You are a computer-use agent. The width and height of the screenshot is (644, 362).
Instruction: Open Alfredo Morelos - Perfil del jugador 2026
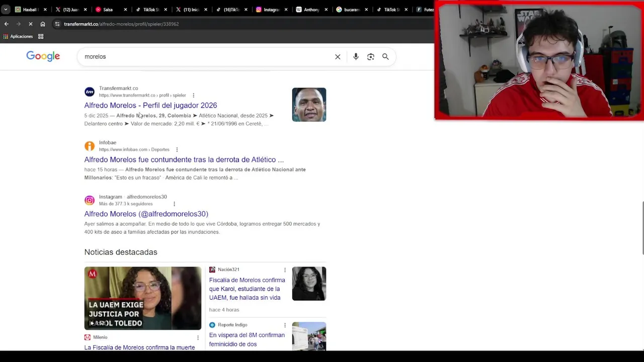coord(150,105)
